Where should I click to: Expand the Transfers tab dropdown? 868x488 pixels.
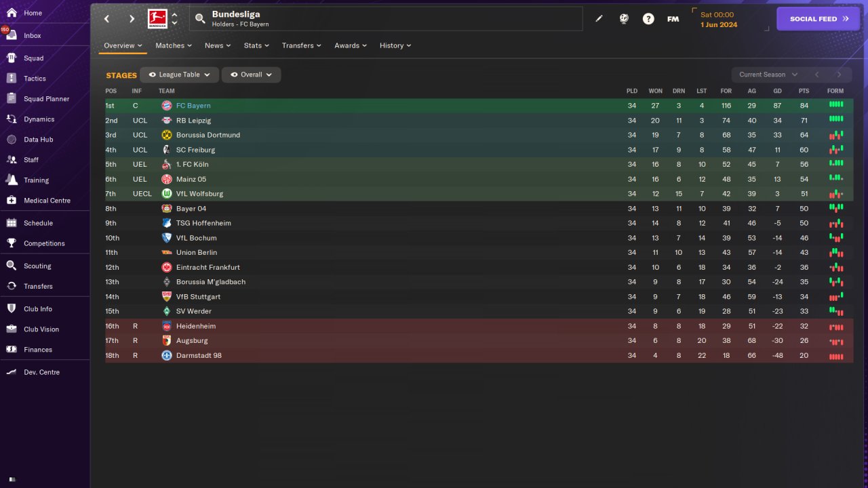click(302, 45)
